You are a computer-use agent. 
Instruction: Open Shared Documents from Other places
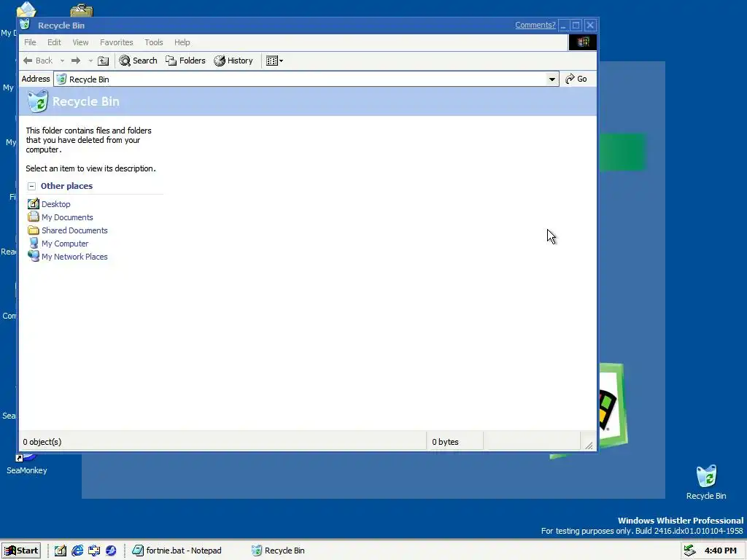point(74,230)
